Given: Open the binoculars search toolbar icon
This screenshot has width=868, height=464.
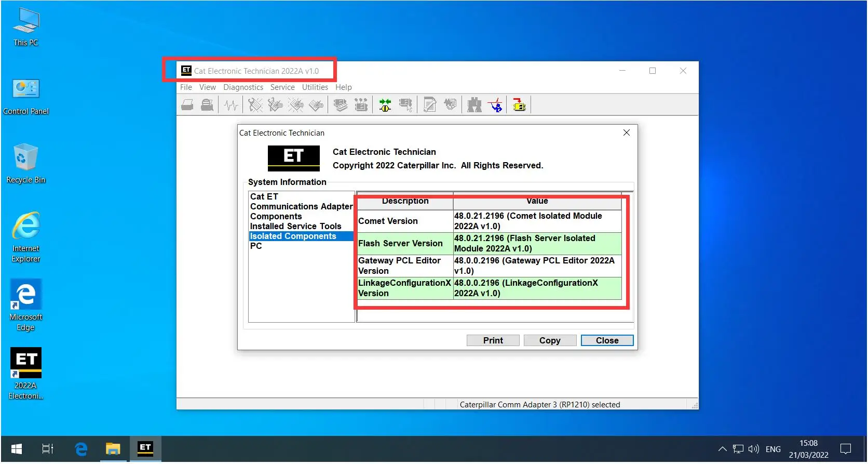Looking at the screenshot, I should pyautogui.click(x=474, y=105).
